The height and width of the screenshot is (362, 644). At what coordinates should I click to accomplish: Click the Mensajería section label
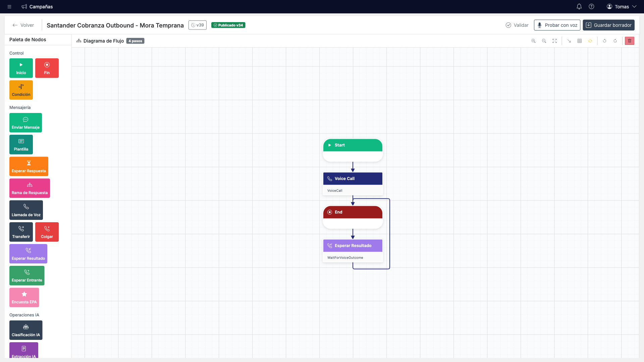point(20,108)
